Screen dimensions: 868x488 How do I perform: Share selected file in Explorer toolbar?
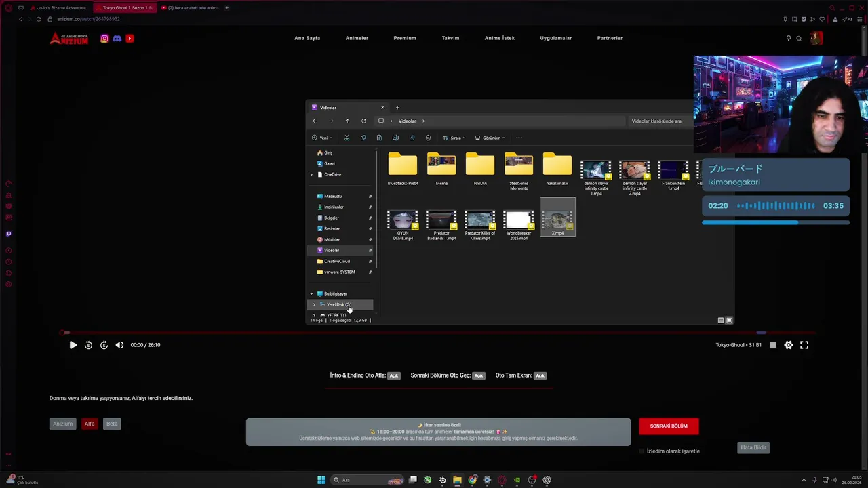pos(412,138)
